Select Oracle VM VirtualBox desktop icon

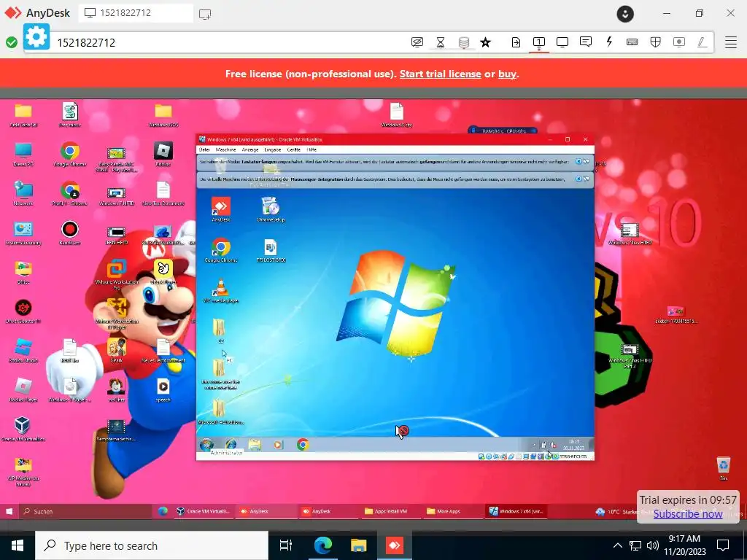tap(23, 429)
